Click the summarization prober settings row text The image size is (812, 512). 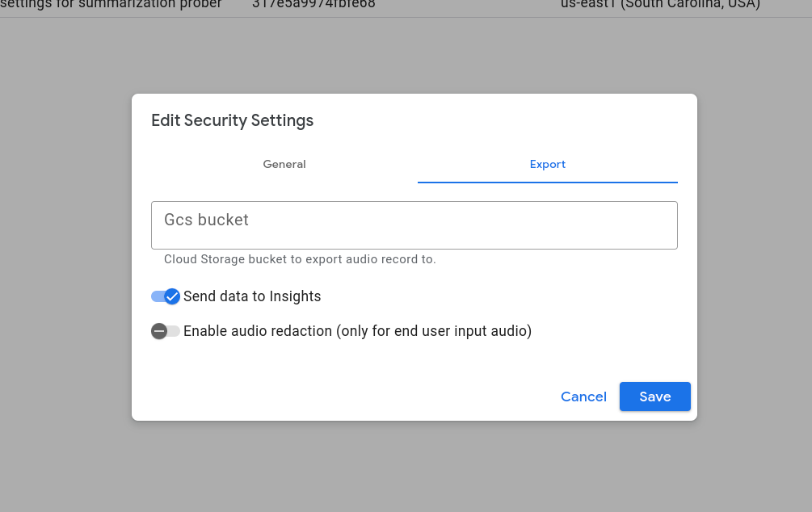(x=111, y=5)
